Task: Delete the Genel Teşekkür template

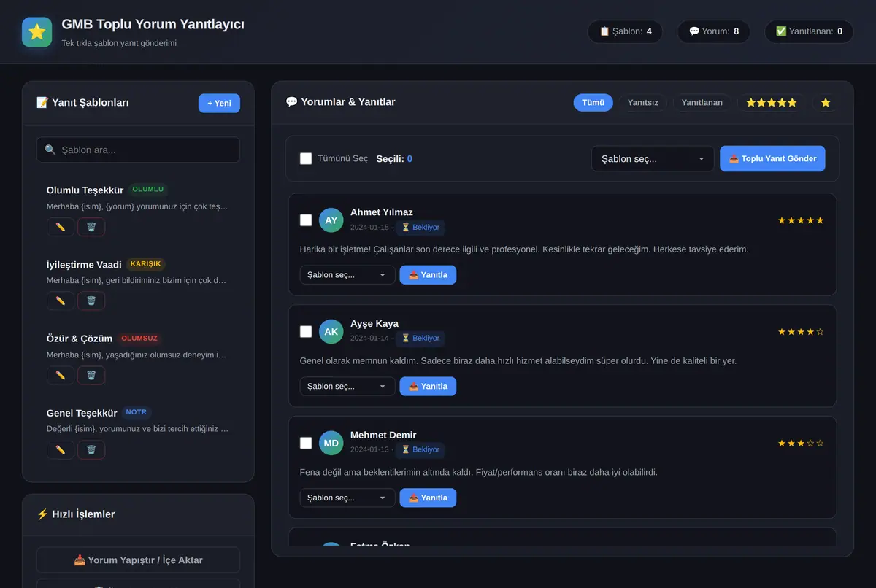Action: [91, 449]
